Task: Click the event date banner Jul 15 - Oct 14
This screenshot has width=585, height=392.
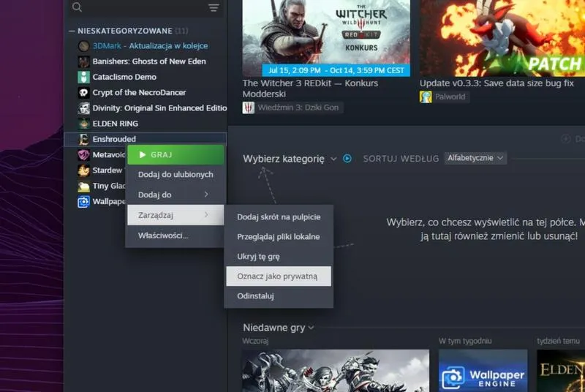Action: point(336,70)
